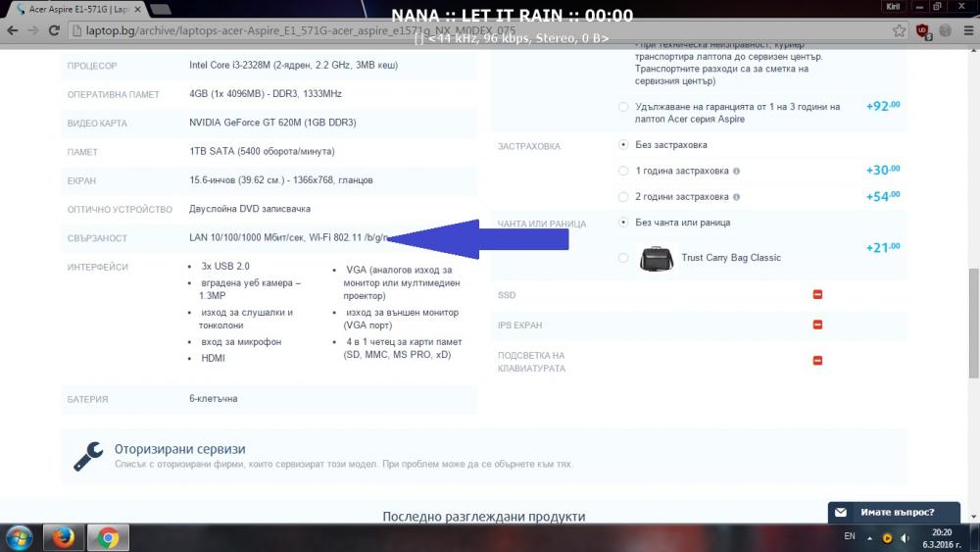Click 'NVIDIA GeForce GT 620M (1GB DDR3)' text
The height and width of the screenshot is (552, 980).
pos(272,123)
